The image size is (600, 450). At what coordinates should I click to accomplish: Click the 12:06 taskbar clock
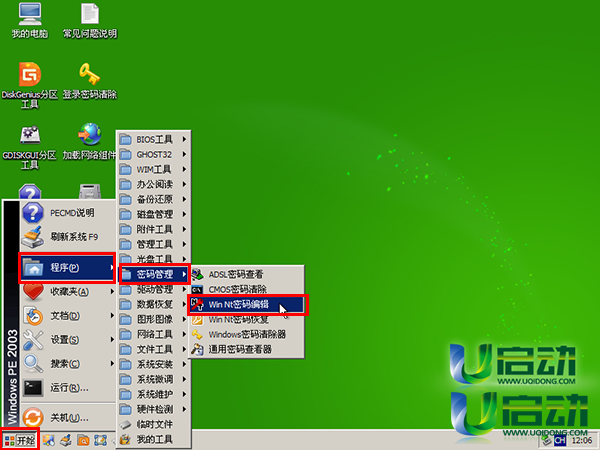coord(582,440)
